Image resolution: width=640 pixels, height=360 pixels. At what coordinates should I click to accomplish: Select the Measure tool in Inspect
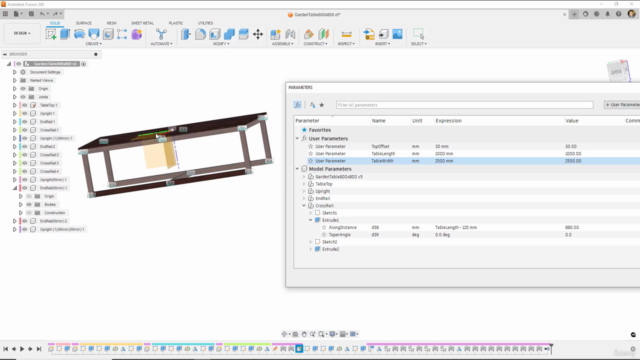coord(346,34)
